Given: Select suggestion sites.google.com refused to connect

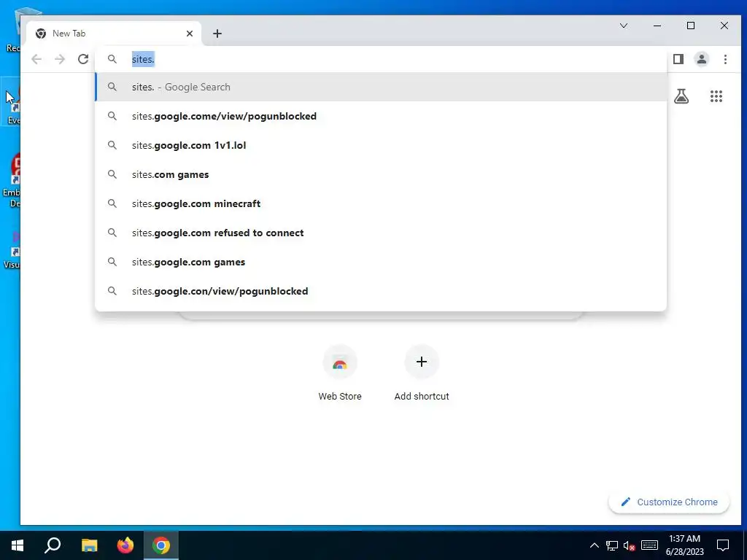Looking at the screenshot, I should 381,233.
